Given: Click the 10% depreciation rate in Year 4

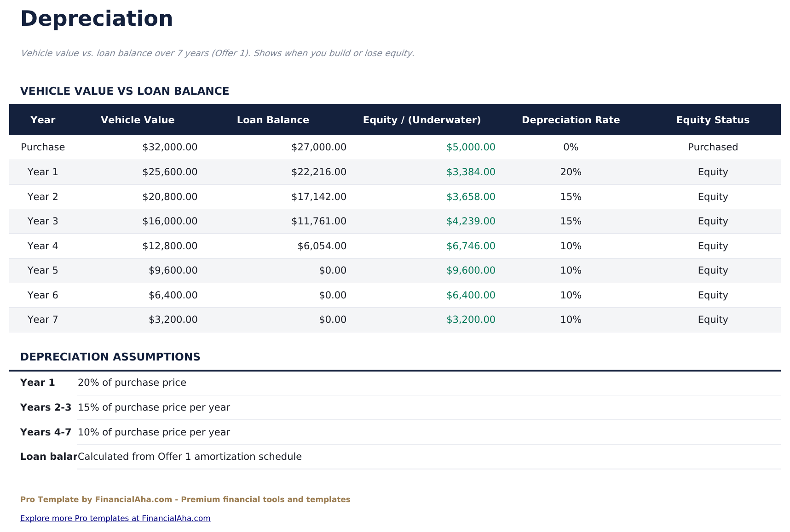Looking at the screenshot, I should click(571, 246).
